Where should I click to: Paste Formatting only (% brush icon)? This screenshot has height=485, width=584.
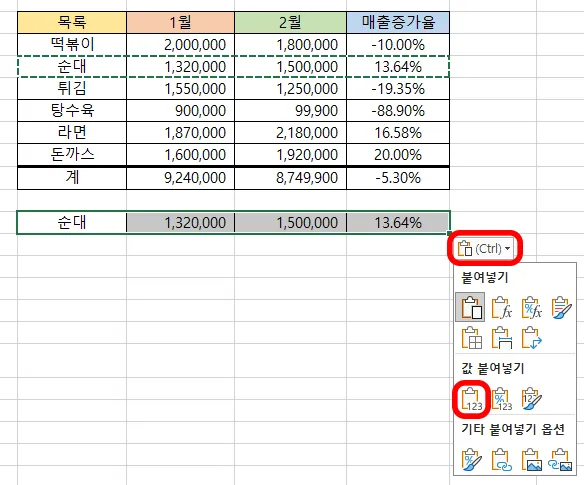coord(471,459)
